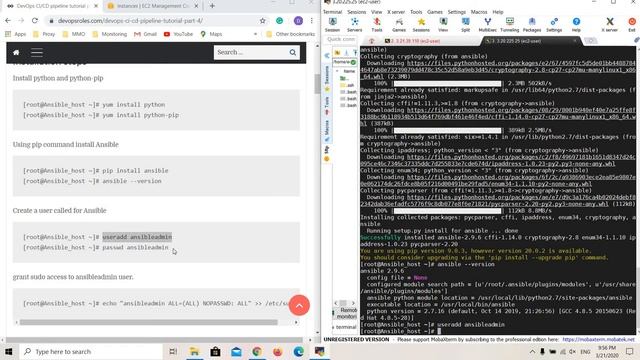Open the Settings icon in MobaXterm toolbar
The width and height of the screenshot is (640, 360).
click(554, 24)
